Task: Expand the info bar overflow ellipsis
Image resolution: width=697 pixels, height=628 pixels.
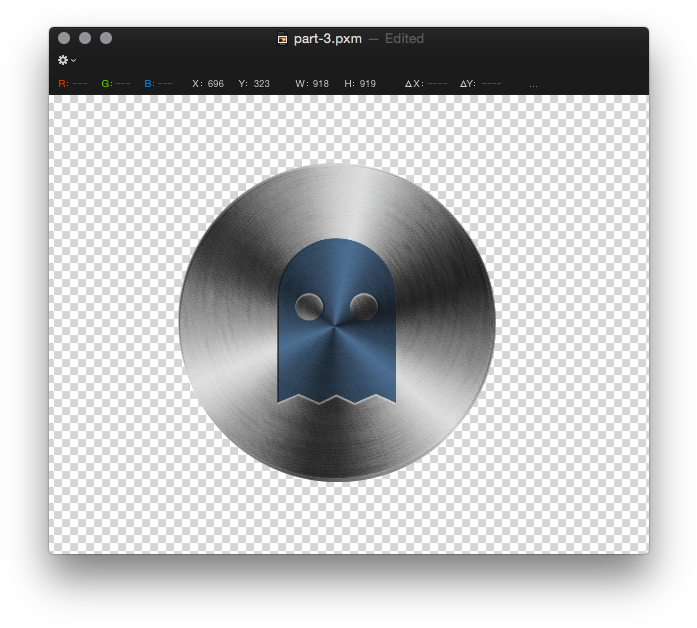Action: pos(533,84)
